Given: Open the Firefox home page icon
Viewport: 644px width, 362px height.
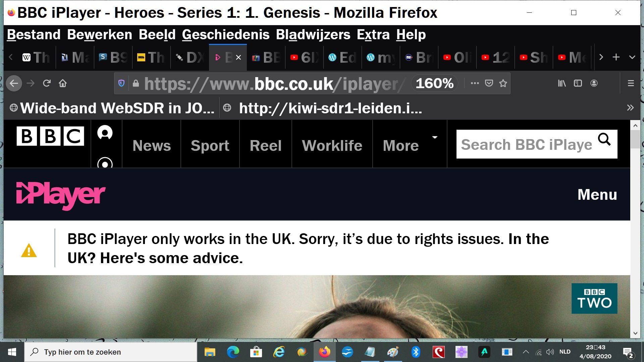Looking at the screenshot, I should 63,83.
